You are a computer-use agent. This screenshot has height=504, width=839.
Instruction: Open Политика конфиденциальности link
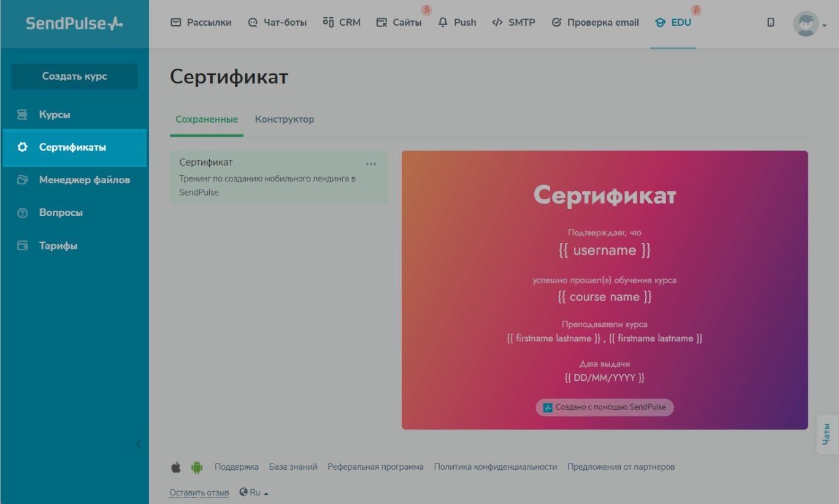point(496,467)
